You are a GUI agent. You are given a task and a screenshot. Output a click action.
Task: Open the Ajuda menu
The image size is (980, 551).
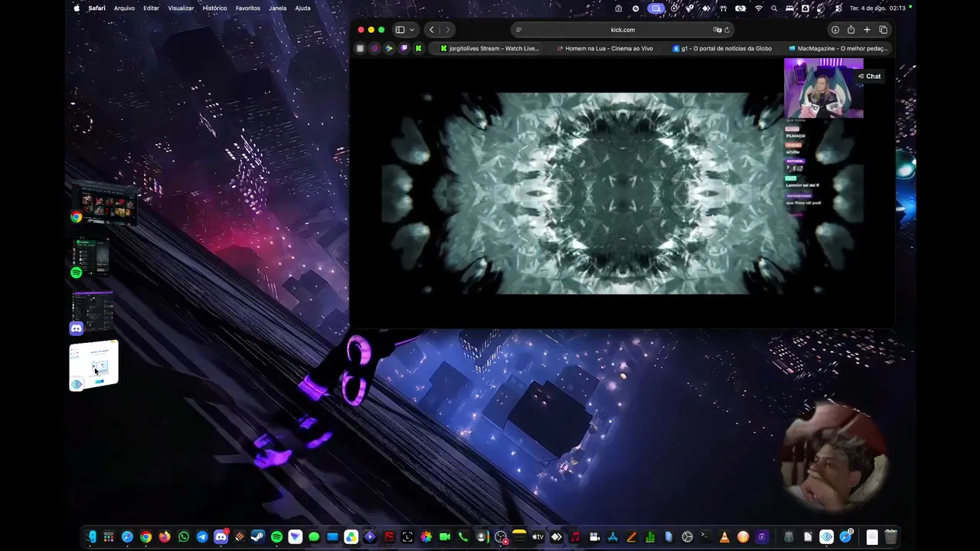tap(303, 8)
